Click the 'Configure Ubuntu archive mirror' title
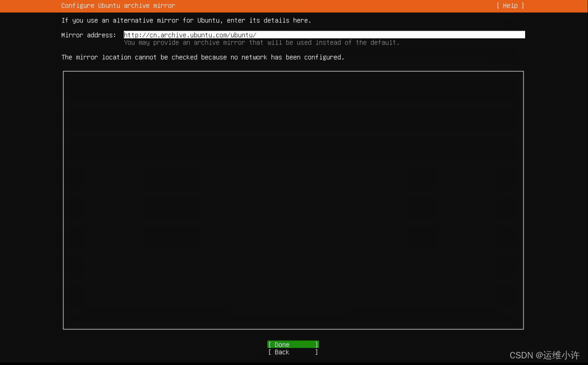This screenshot has width=588, height=365. (118, 6)
